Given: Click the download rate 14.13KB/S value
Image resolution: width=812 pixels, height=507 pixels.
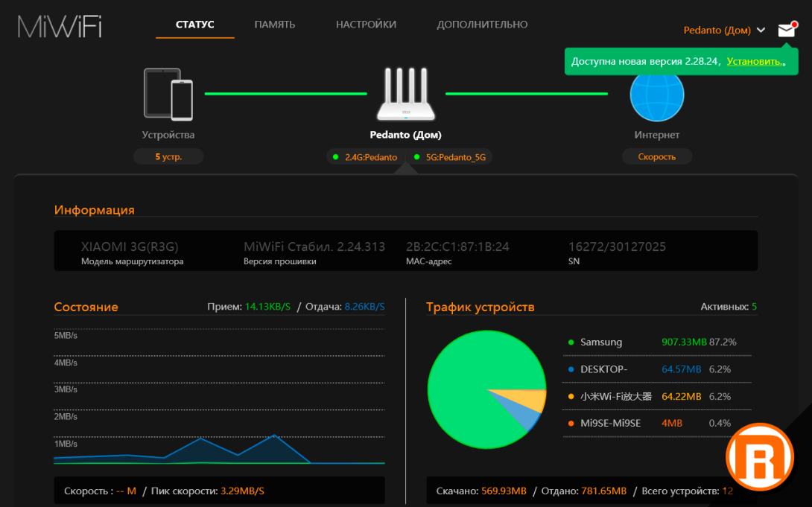Looking at the screenshot, I should pos(267,307).
